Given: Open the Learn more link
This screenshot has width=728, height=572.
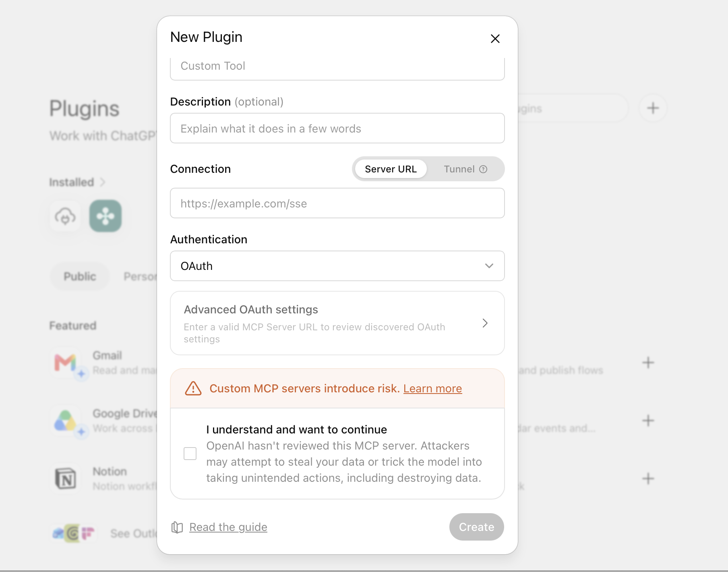Looking at the screenshot, I should tap(433, 388).
